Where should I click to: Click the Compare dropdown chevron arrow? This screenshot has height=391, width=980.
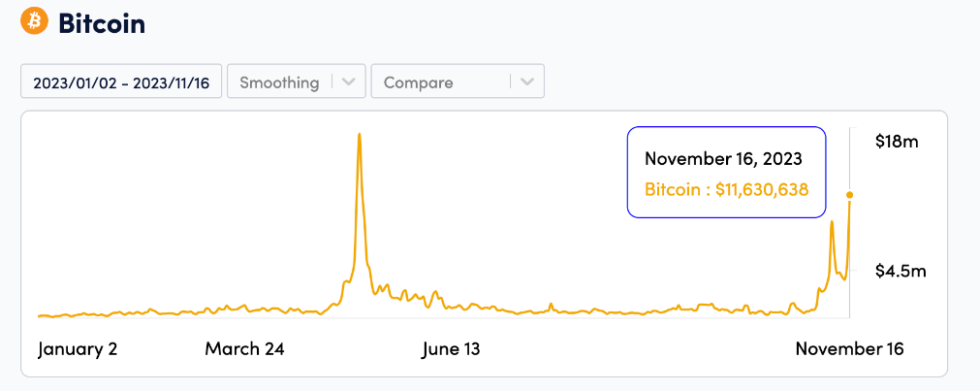coord(526,82)
